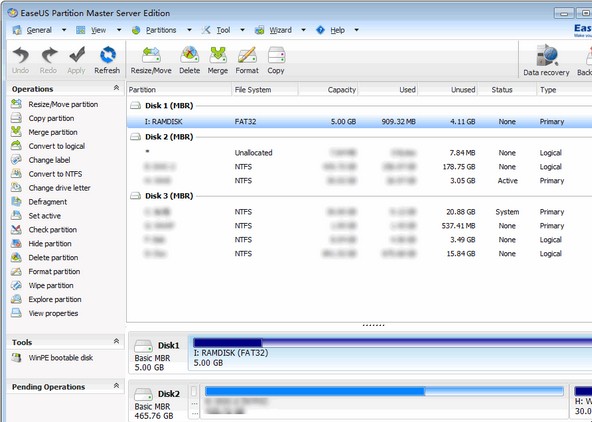Expand the General menu dropdown arrow
The height and width of the screenshot is (422, 592).
[64, 30]
